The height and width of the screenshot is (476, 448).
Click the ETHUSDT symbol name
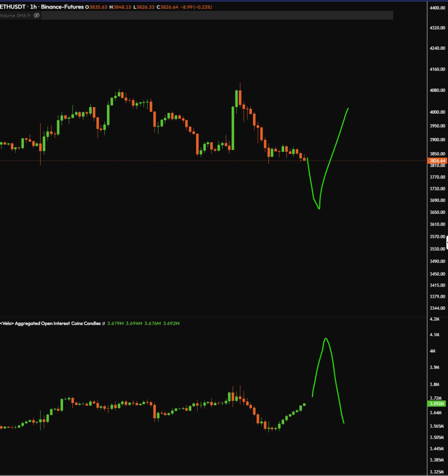(x=13, y=7)
